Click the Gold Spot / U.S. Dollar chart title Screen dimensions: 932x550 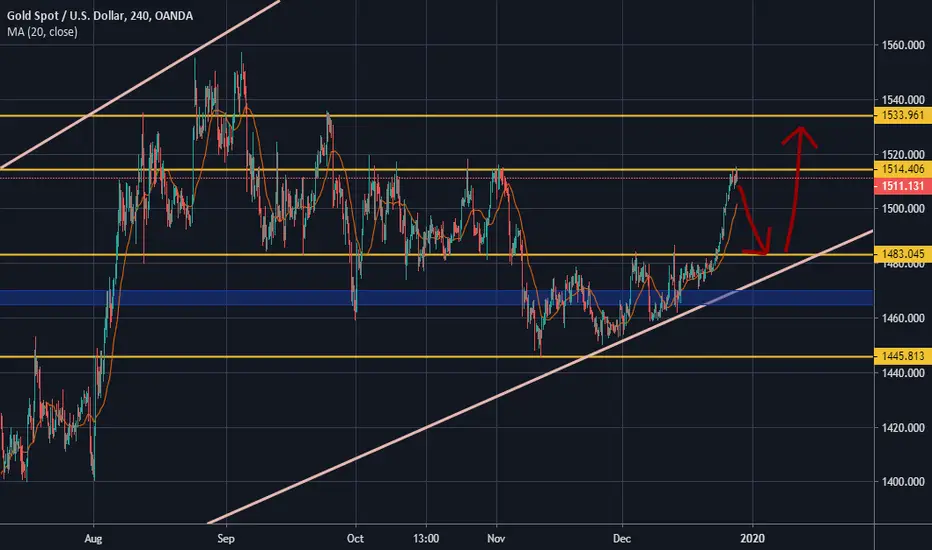(100, 16)
